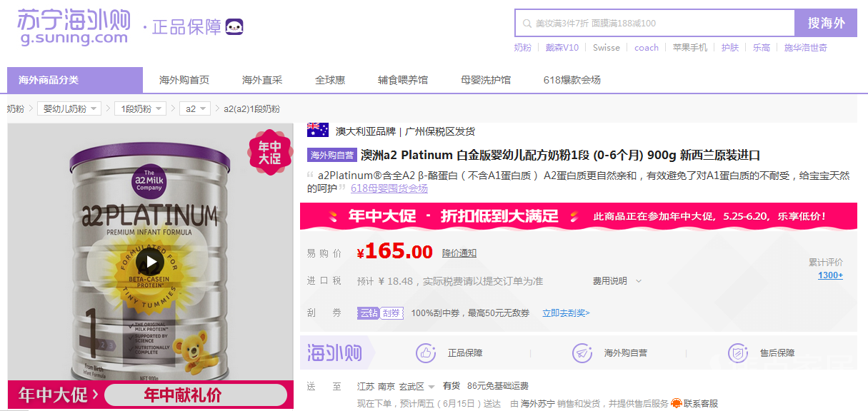The width and height of the screenshot is (868, 411).
Task: Click the 降价通知 link
Action: (459, 253)
